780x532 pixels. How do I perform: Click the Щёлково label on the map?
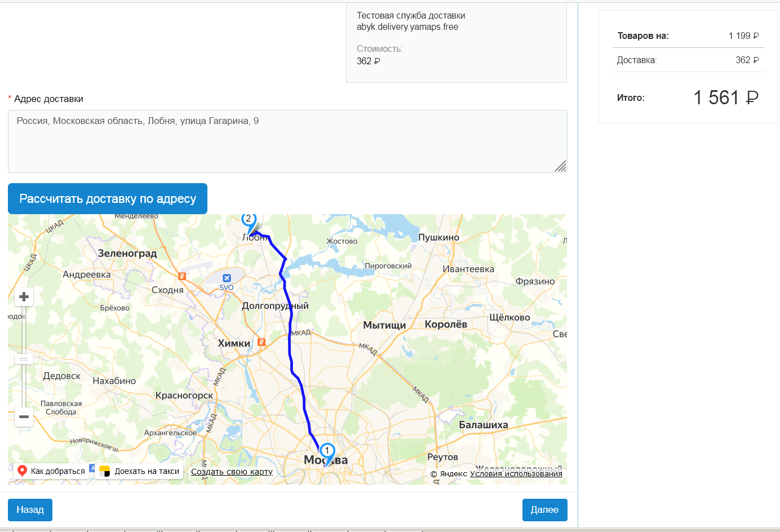point(509,317)
